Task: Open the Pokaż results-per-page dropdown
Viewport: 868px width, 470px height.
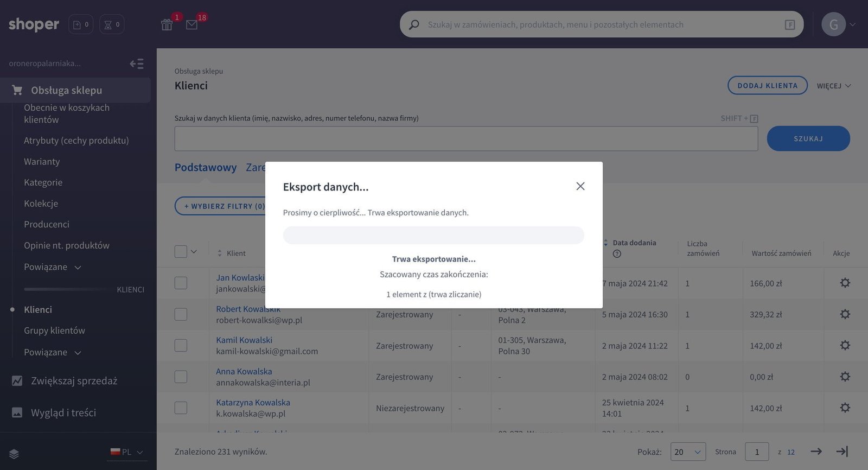Action: pyautogui.click(x=687, y=452)
